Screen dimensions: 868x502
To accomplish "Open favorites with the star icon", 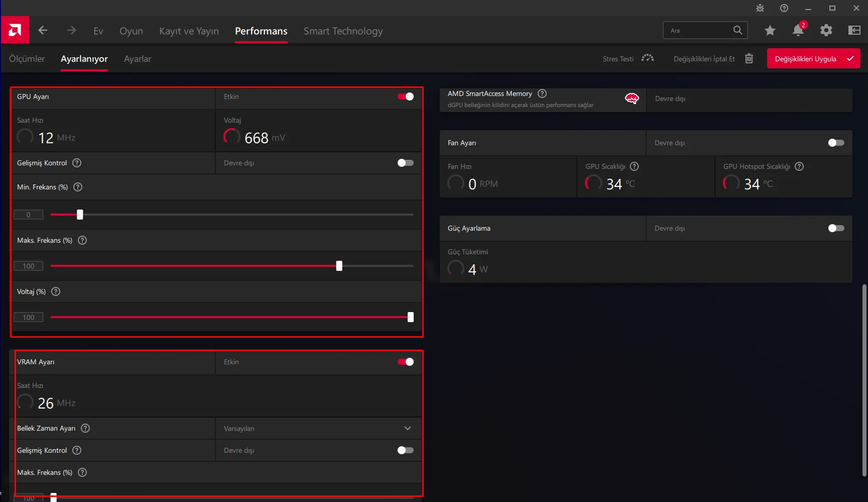I will coord(770,31).
